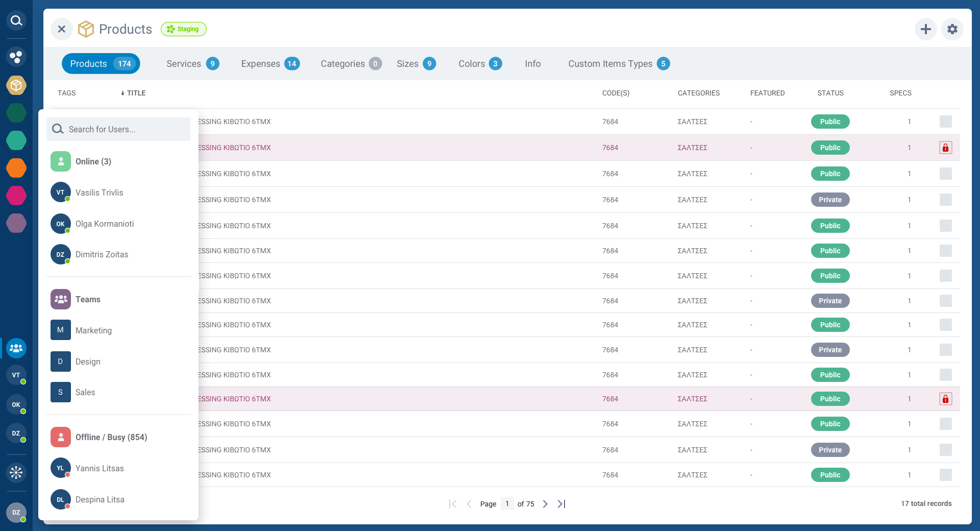Select Olga Kormanioti from the online users
The width and height of the screenshot is (980, 531).
pos(105,224)
